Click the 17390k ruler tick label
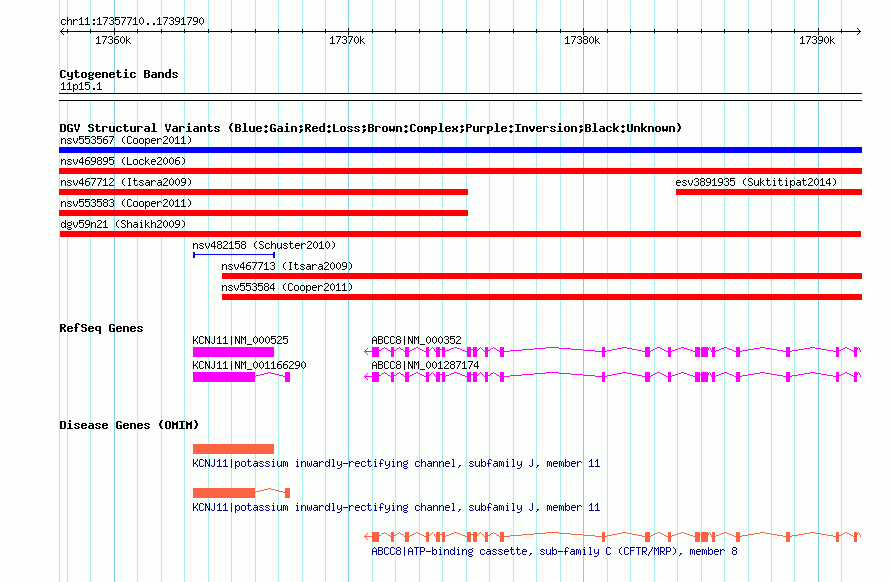 817,40
